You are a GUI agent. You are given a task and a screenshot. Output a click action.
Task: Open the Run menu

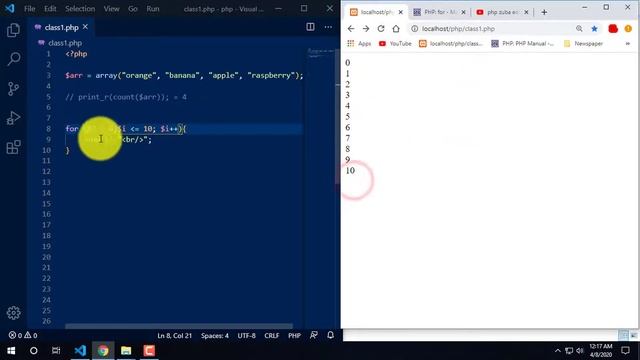[153, 9]
